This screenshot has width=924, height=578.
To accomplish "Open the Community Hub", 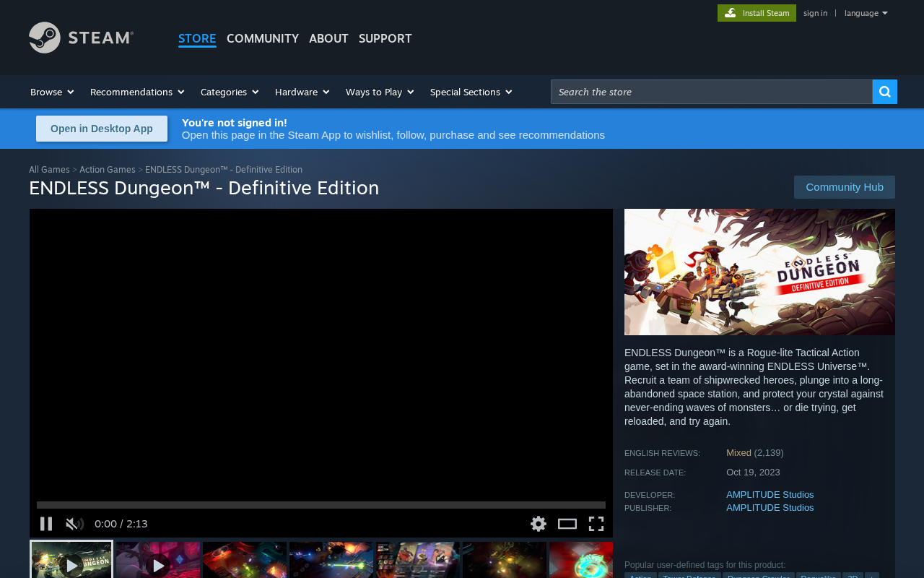I will [x=845, y=187].
